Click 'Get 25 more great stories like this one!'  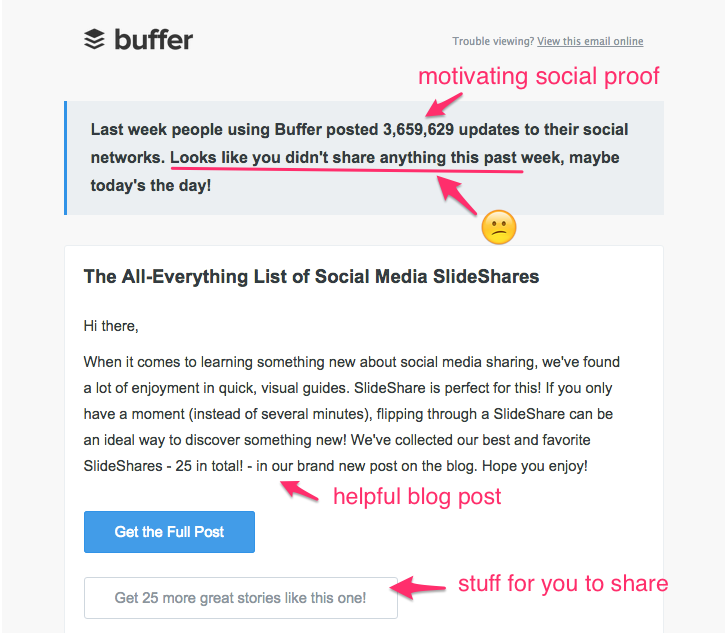(x=240, y=598)
